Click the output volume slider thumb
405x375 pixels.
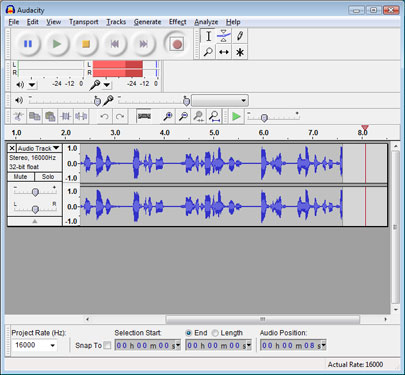pyautogui.click(x=97, y=101)
